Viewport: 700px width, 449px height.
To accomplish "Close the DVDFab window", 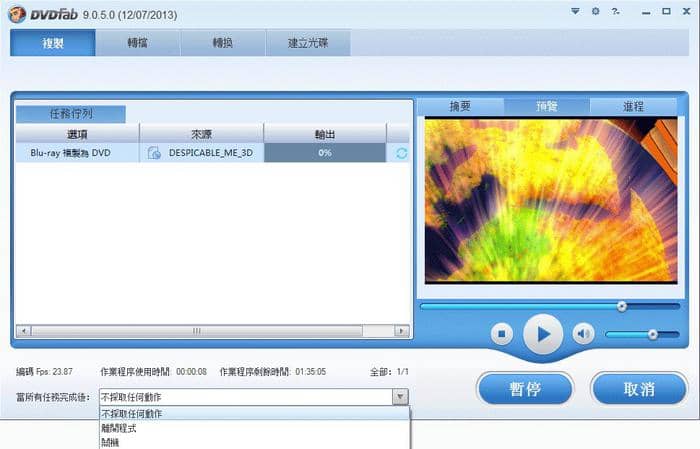I will [x=687, y=11].
